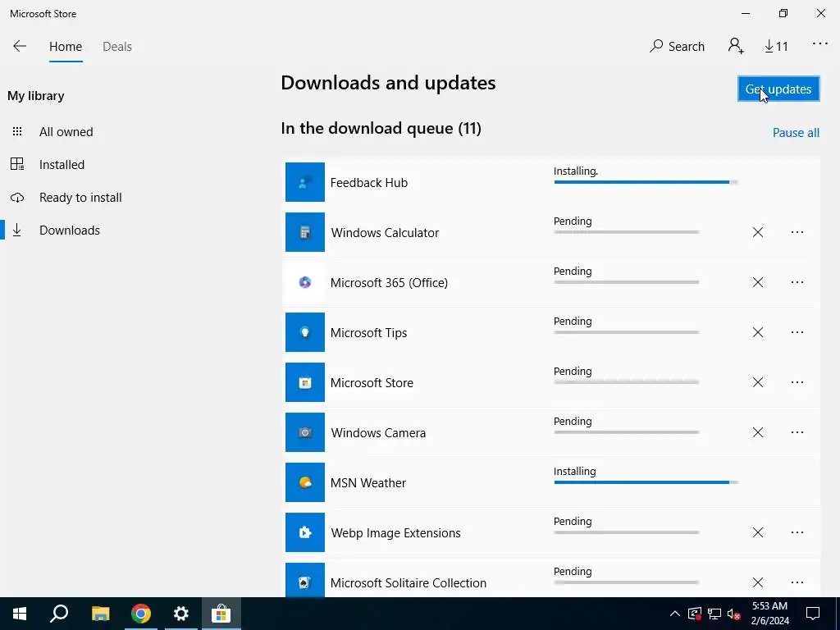Screen dimensions: 840x630
Task: Open File Explorer from the taskbar
Action: (100, 614)
